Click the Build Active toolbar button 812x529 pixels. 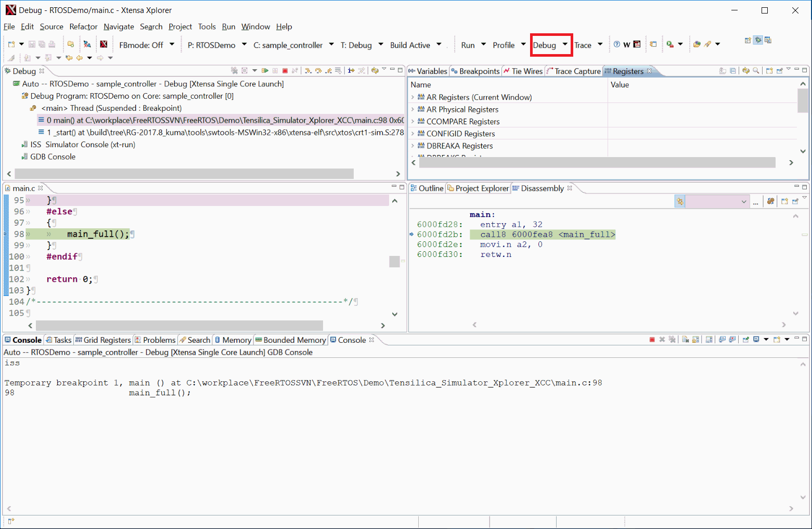(410, 45)
